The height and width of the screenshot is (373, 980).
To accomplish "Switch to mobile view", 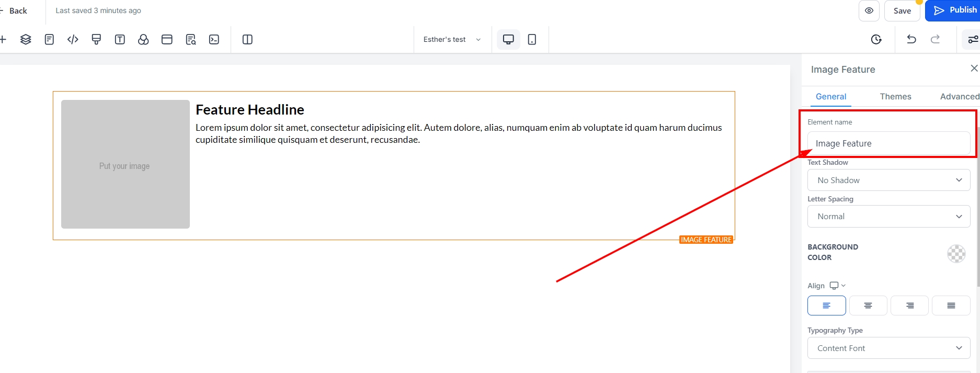I will 532,39.
